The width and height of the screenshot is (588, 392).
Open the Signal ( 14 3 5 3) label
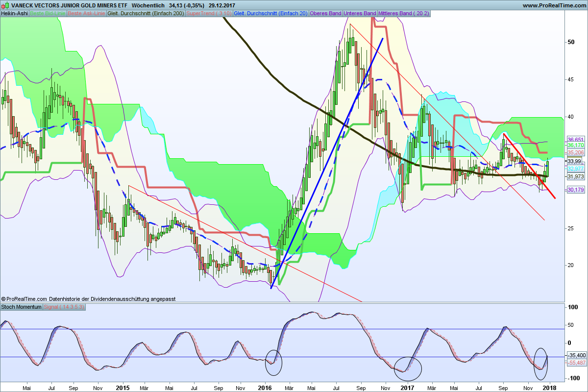[65, 307]
